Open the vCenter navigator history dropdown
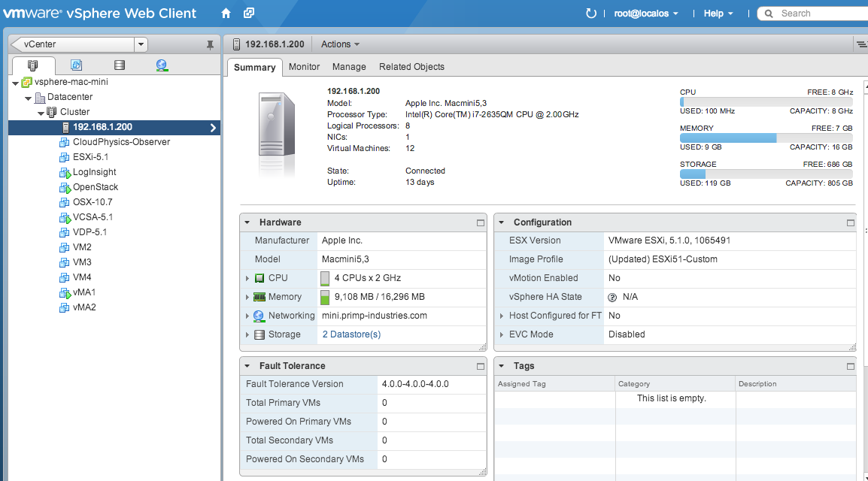This screenshot has width=868, height=481. [x=141, y=44]
